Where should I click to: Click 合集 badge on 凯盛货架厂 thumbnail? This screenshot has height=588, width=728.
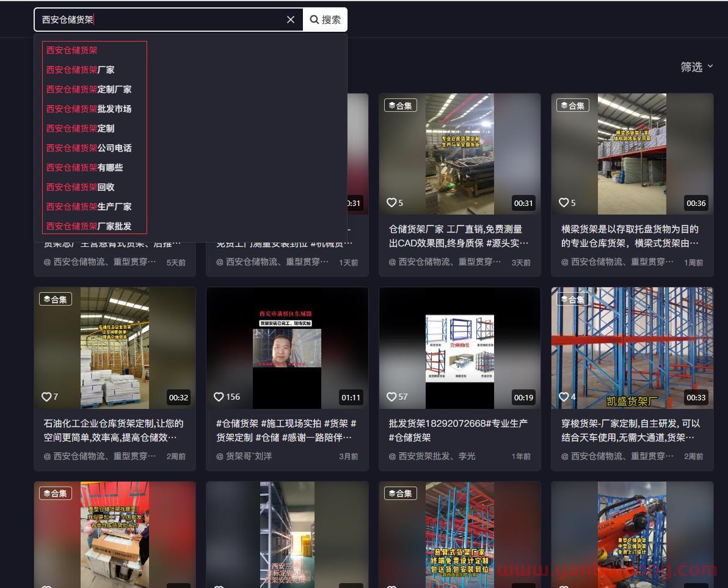point(572,300)
